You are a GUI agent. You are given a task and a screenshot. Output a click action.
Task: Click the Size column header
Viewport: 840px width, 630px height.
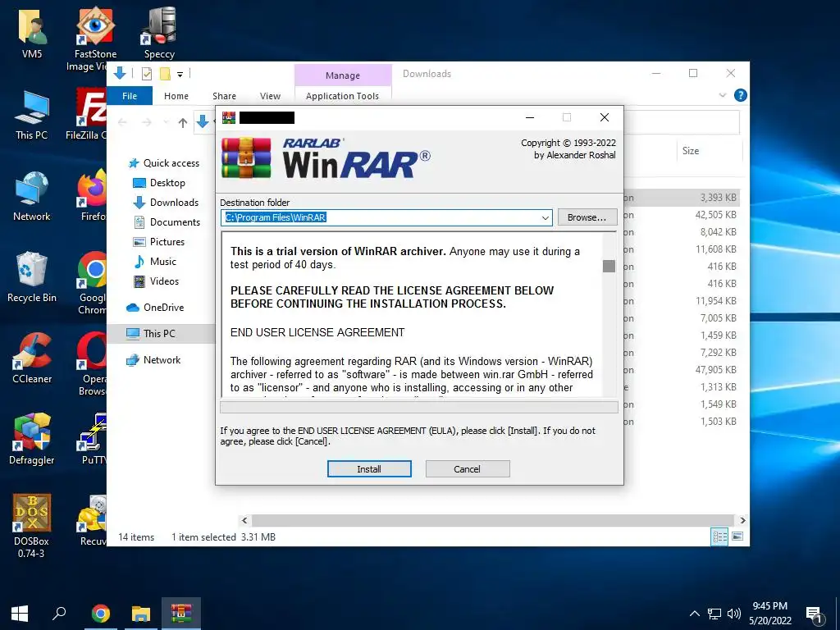click(709, 151)
